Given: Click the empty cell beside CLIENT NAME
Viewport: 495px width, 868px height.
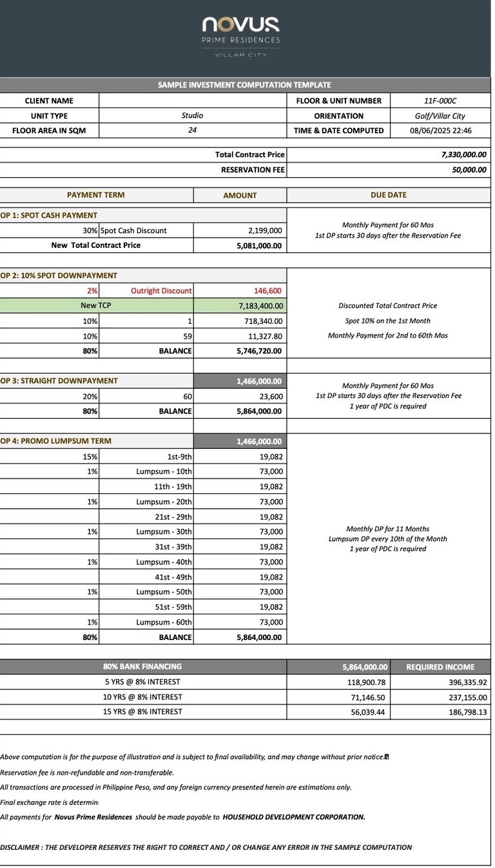Looking at the screenshot, I should coord(193,100).
